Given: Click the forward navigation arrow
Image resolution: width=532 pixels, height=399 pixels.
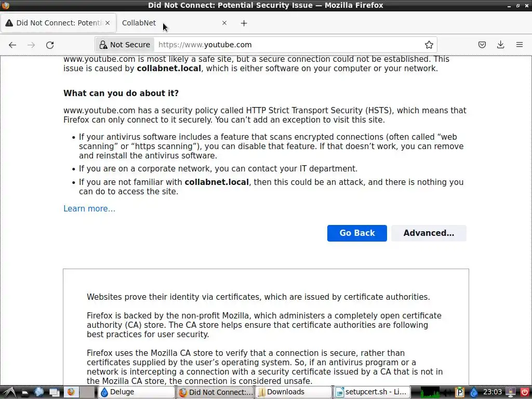Looking at the screenshot, I should coord(31,45).
